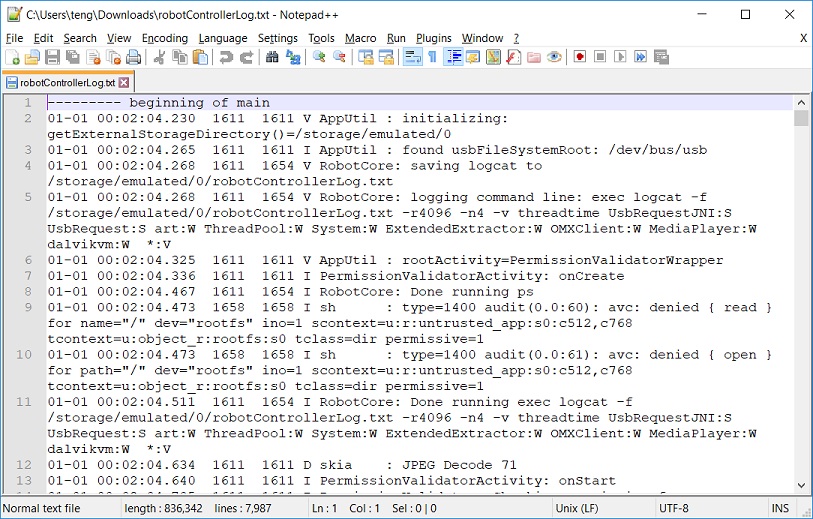Open the Language menu

pyautogui.click(x=222, y=38)
